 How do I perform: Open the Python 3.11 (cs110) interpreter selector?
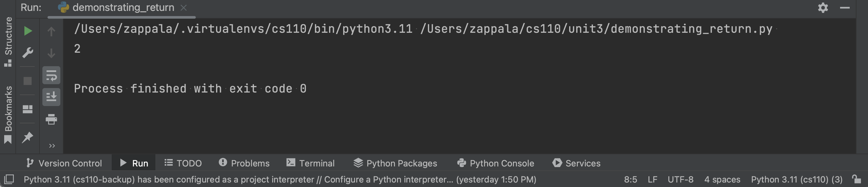796,179
